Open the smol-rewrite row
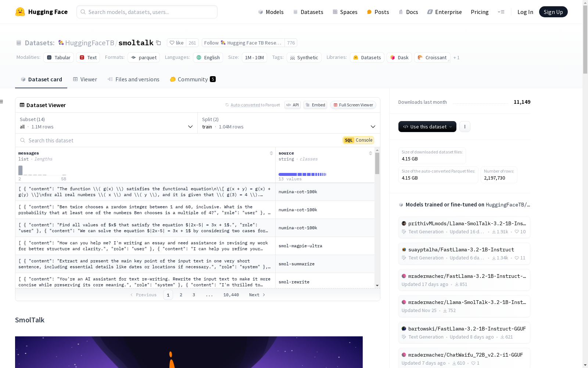Viewport: 588px width, 368px height. [195, 281]
